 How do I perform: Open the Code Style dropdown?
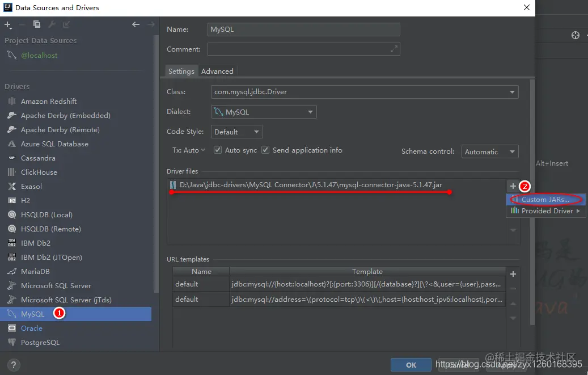(236, 132)
